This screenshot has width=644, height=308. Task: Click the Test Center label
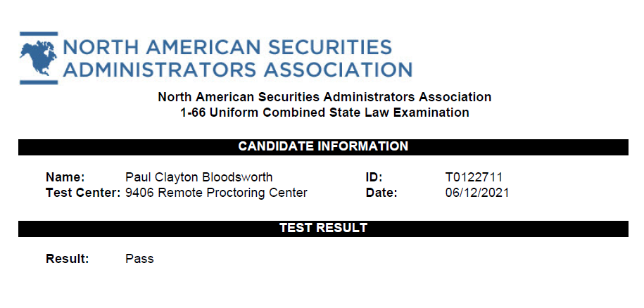click(x=83, y=193)
